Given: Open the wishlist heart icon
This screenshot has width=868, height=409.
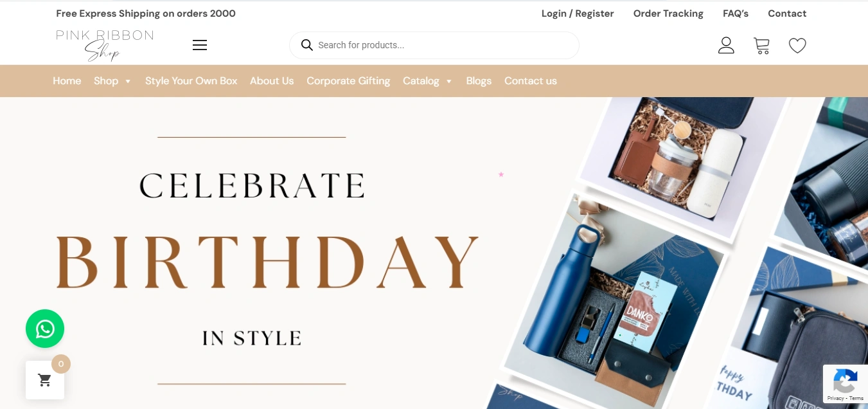Looking at the screenshot, I should [797, 45].
